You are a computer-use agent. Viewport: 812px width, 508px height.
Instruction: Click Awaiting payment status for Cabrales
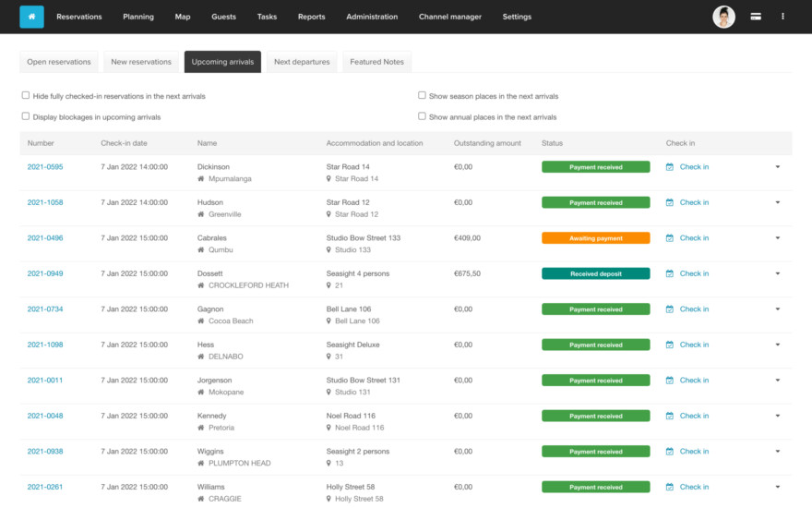point(595,238)
